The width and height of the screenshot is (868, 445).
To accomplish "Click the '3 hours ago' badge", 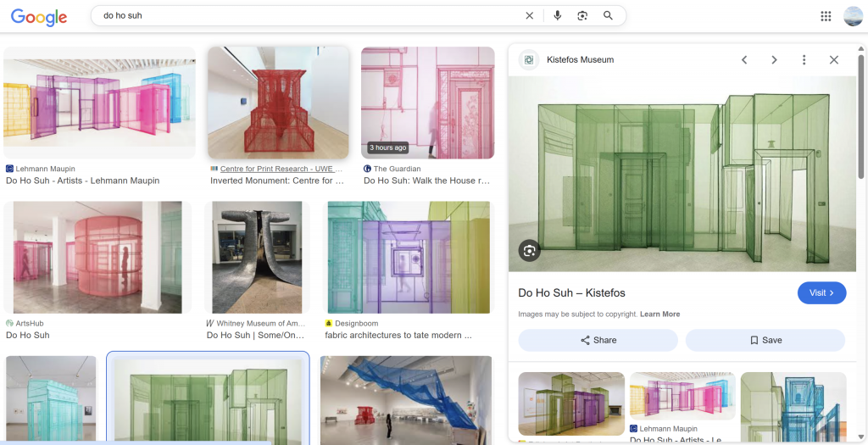I will tap(388, 147).
